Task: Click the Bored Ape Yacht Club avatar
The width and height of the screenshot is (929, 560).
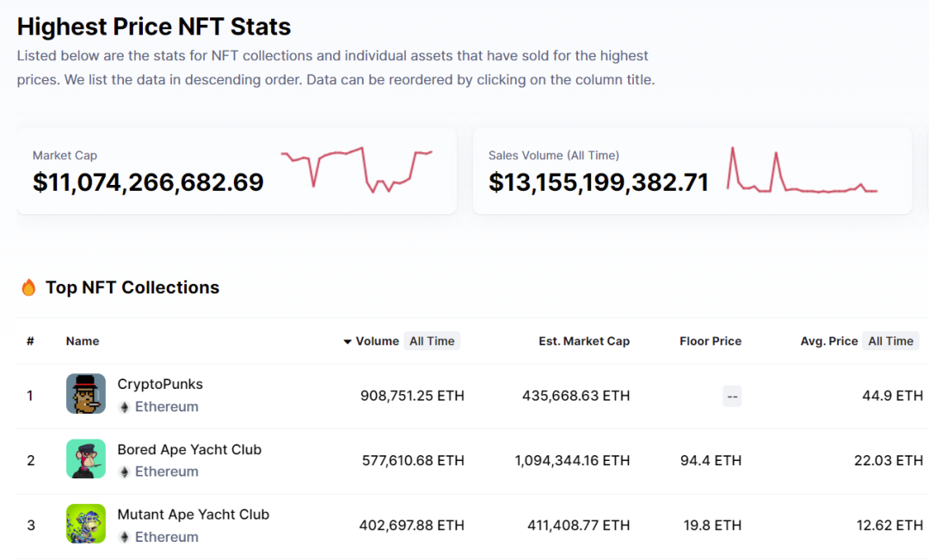Action: (x=86, y=459)
